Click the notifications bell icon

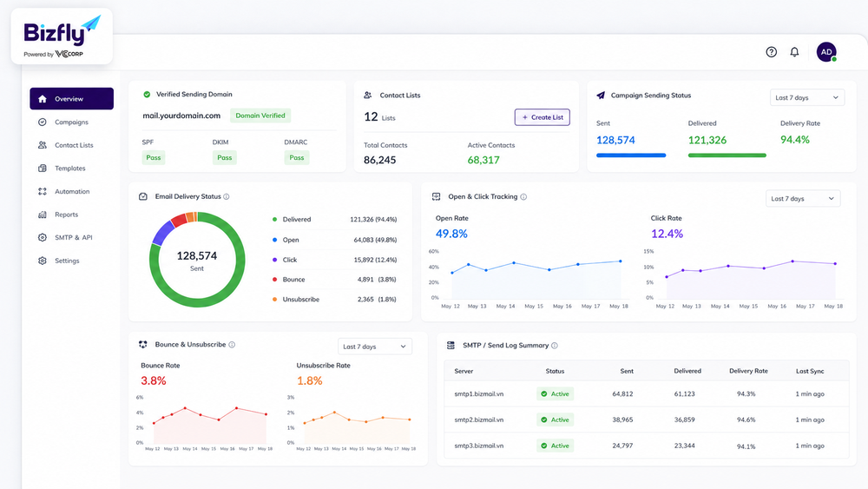(794, 52)
